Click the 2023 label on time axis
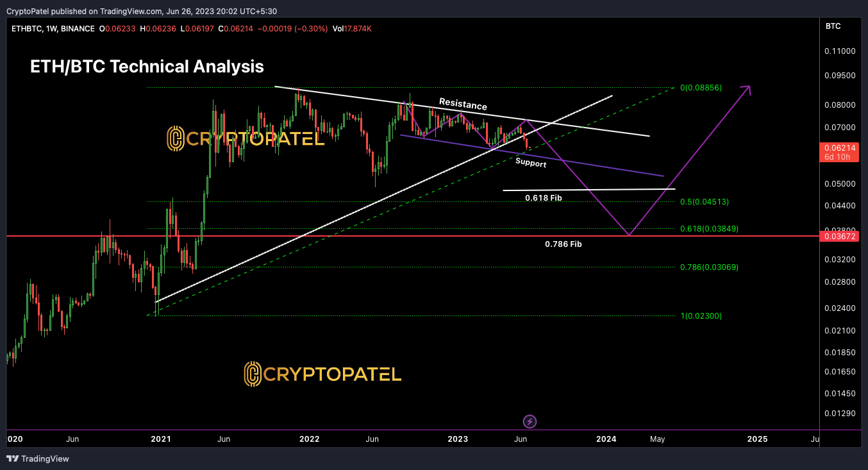This screenshot has width=868, height=470. tap(458, 439)
